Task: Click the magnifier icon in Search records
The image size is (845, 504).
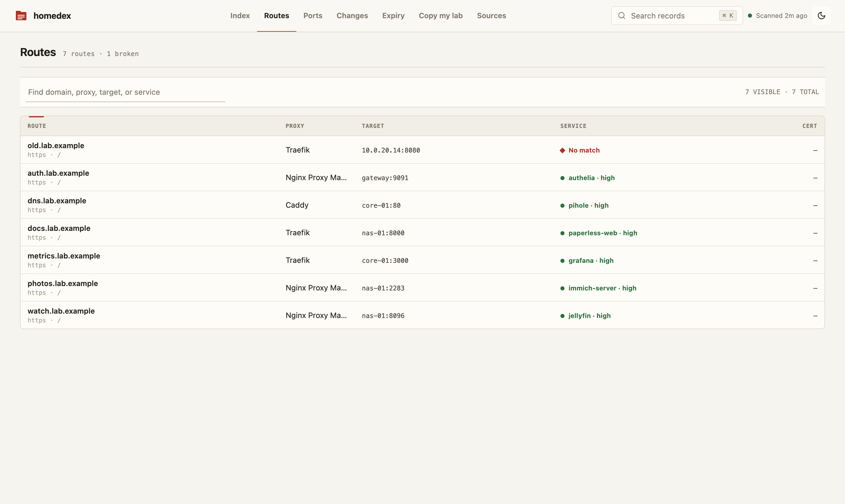Action: tap(621, 16)
